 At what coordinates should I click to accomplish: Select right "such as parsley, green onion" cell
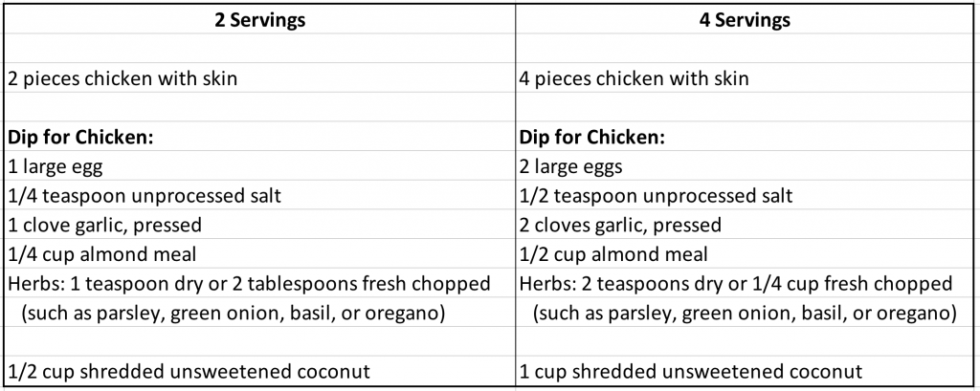click(x=745, y=313)
